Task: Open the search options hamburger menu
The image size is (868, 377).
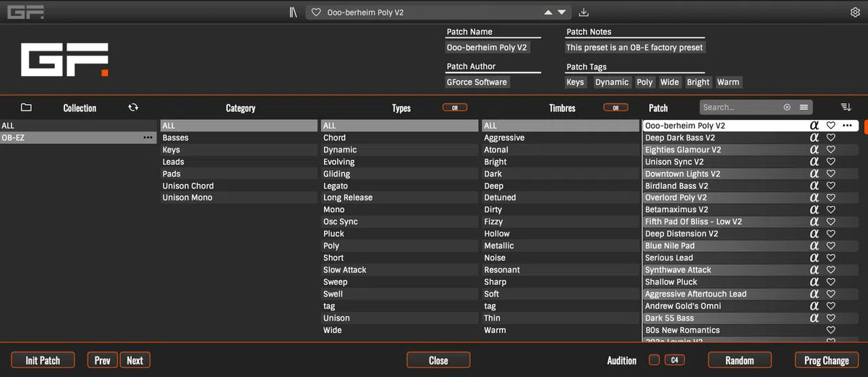Action: click(x=804, y=107)
